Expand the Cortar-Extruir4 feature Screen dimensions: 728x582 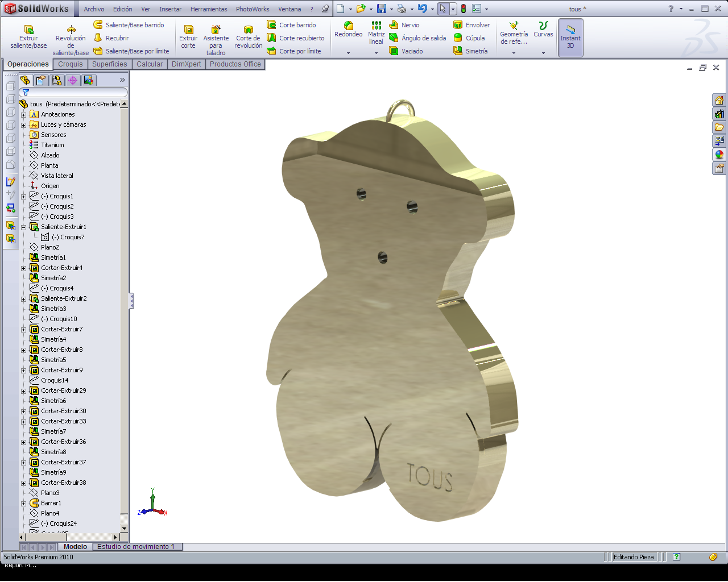(24, 268)
